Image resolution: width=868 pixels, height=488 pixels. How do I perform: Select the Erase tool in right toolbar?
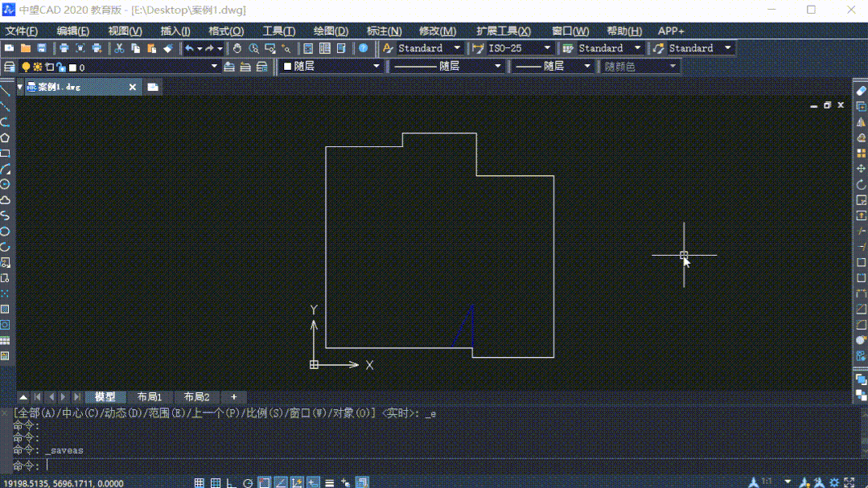[x=861, y=91]
